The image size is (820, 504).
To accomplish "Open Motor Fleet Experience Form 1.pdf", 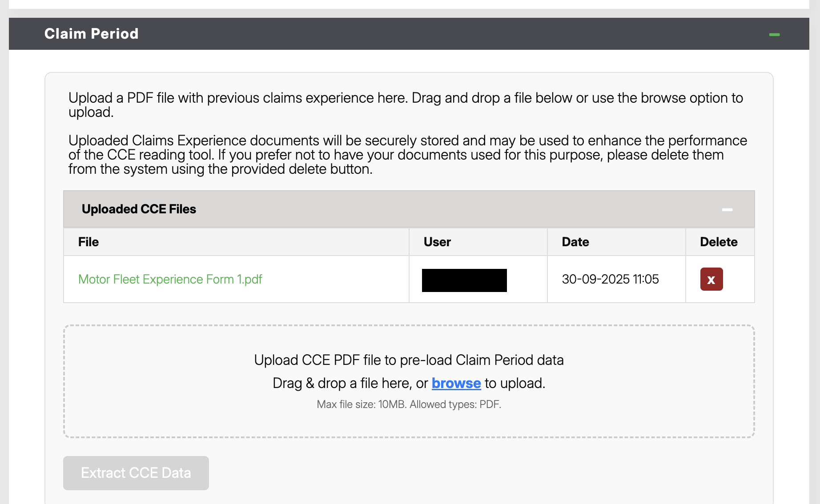I will pos(170,279).
